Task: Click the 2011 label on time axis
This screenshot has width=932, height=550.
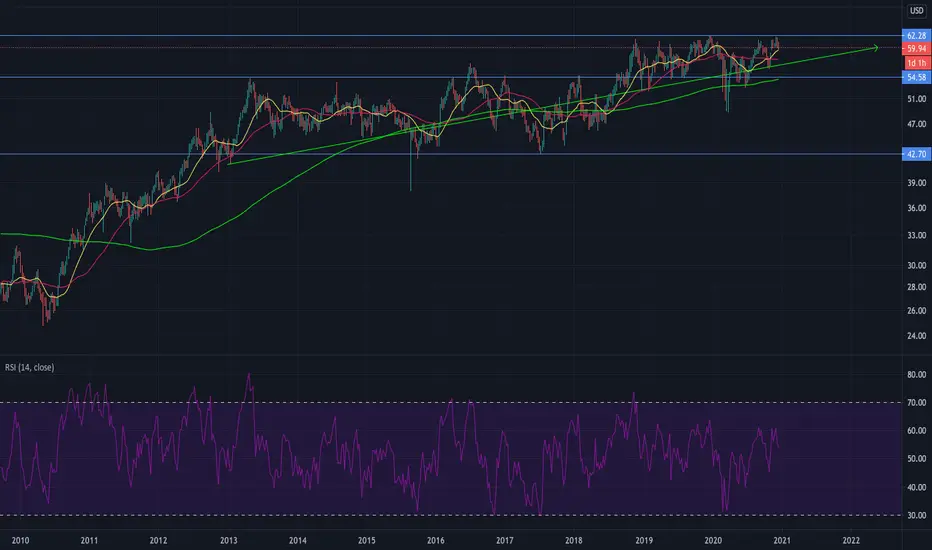Action: [x=89, y=540]
